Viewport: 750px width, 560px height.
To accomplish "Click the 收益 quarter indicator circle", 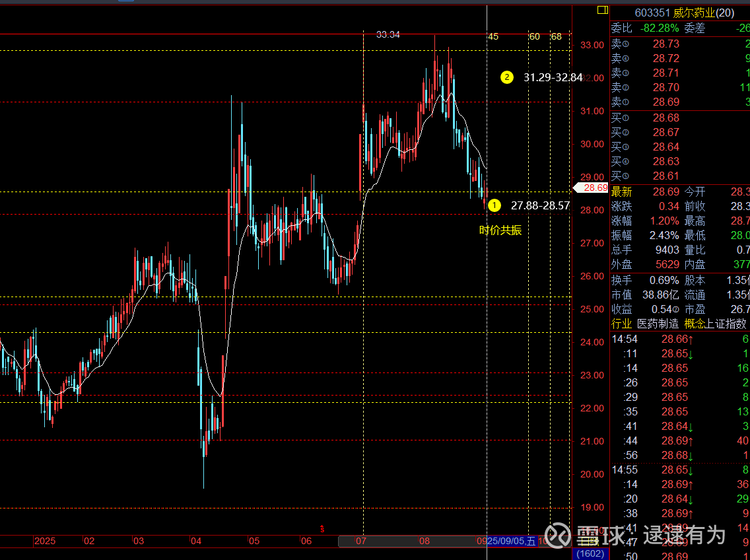I will pos(676,310).
